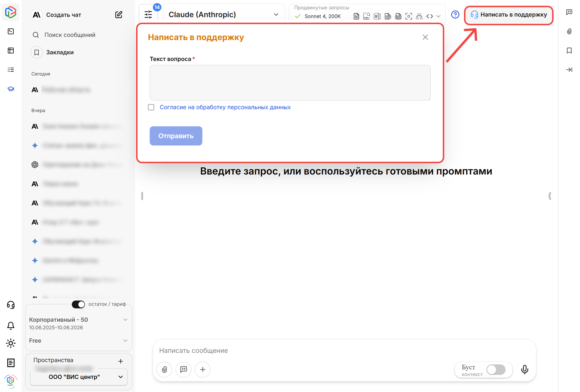Click the magnifier icon by Поиск сообщений
580x392 pixels.
(36, 35)
